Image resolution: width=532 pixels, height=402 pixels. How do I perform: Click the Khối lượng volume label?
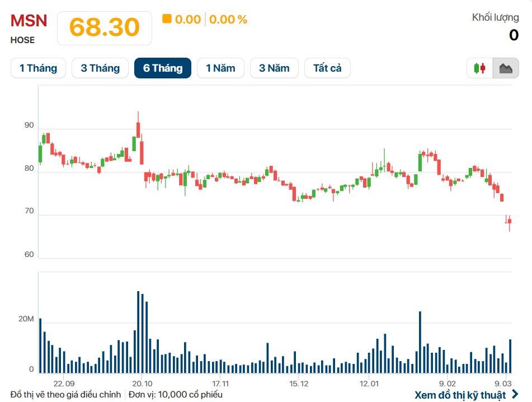495,17
